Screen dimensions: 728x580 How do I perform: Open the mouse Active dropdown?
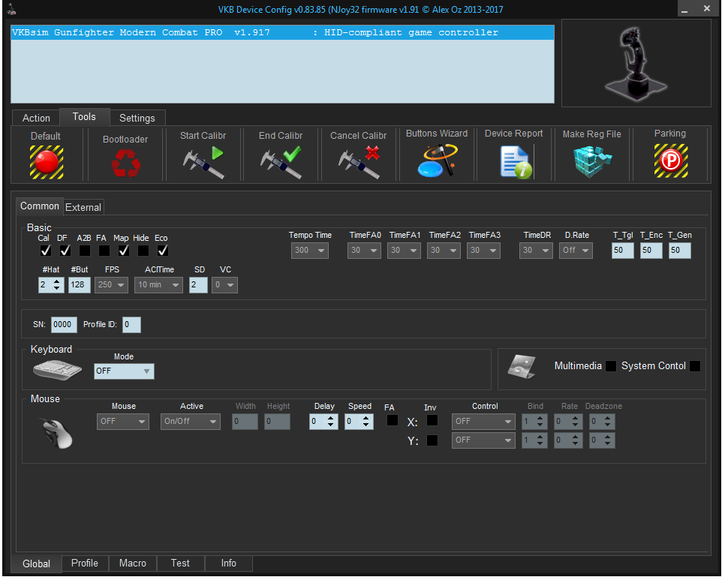(191, 422)
